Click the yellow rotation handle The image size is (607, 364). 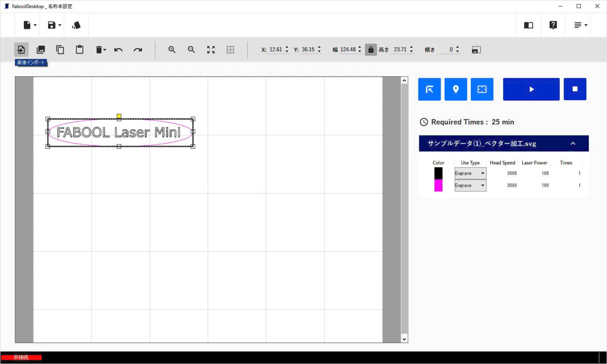click(x=119, y=117)
